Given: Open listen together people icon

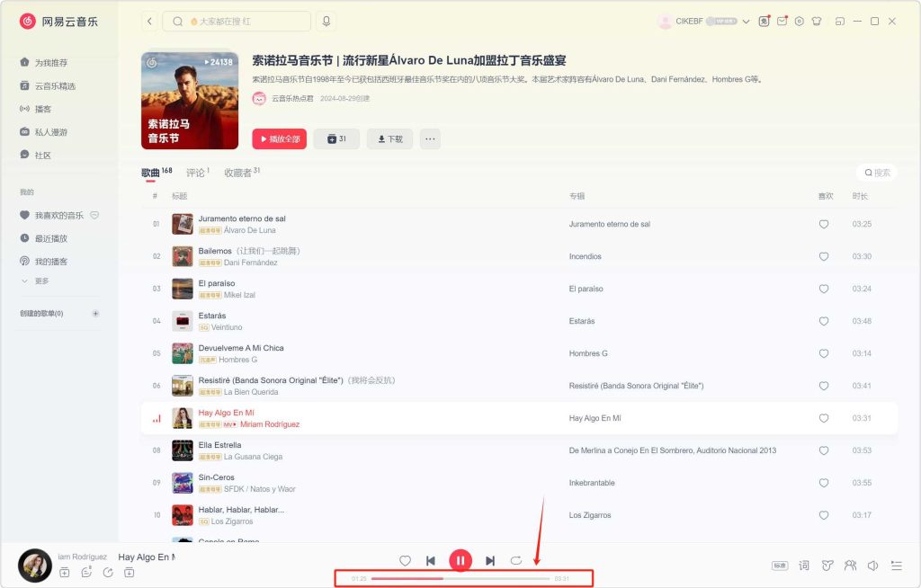Looking at the screenshot, I should pyautogui.click(x=850, y=566).
